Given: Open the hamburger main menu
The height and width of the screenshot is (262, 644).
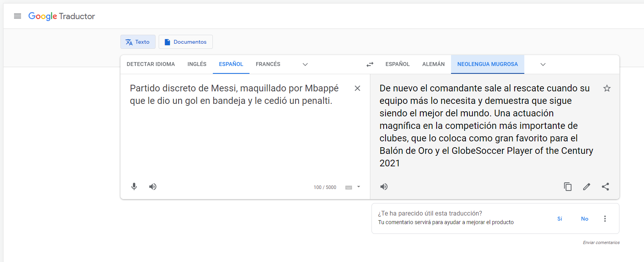Looking at the screenshot, I should tap(18, 16).
